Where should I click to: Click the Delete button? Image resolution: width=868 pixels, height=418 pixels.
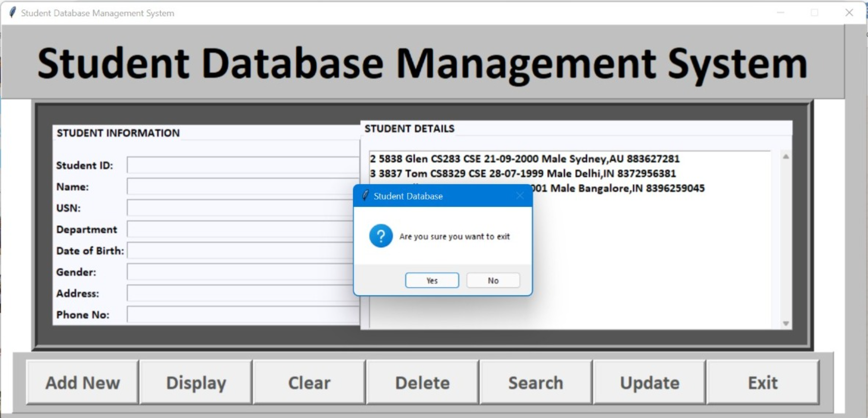click(422, 383)
